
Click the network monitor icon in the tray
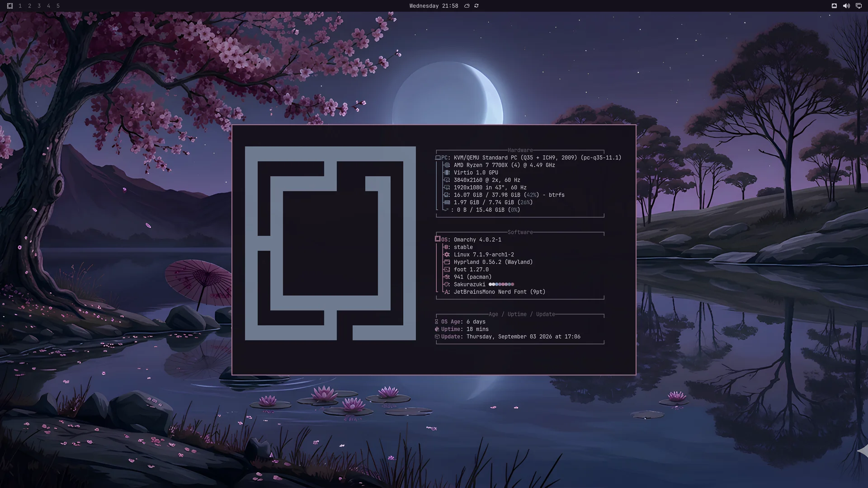859,6
